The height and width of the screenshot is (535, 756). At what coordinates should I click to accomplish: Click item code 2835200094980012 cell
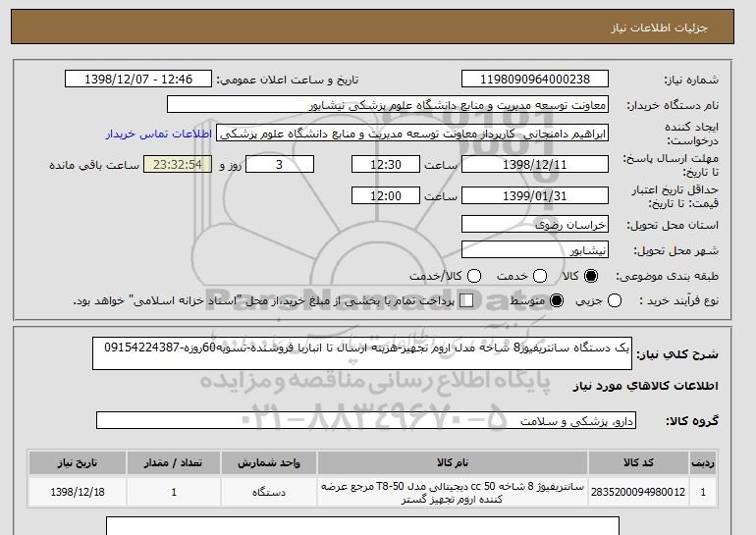(638, 492)
